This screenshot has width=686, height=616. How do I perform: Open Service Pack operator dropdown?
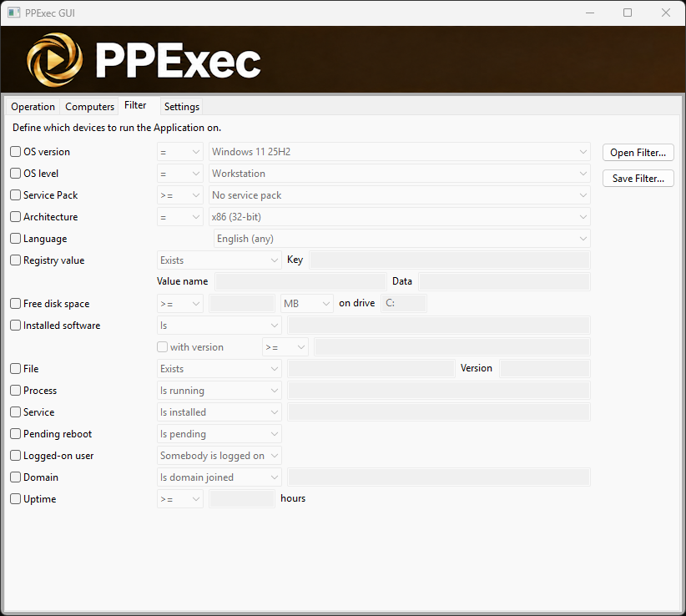179,195
